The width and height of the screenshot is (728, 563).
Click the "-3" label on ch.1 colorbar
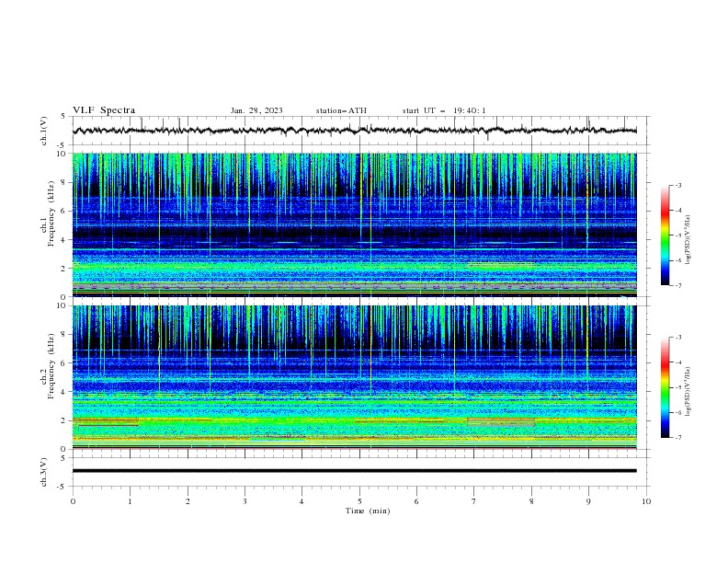click(x=677, y=185)
